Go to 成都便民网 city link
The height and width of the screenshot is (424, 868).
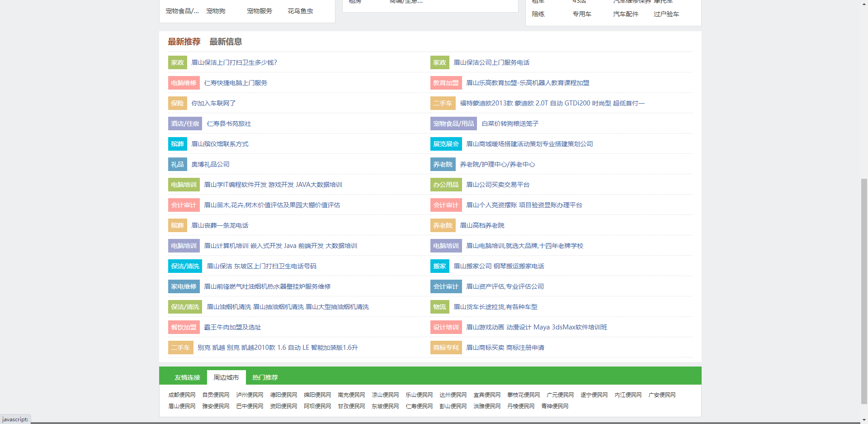tap(182, 395)
